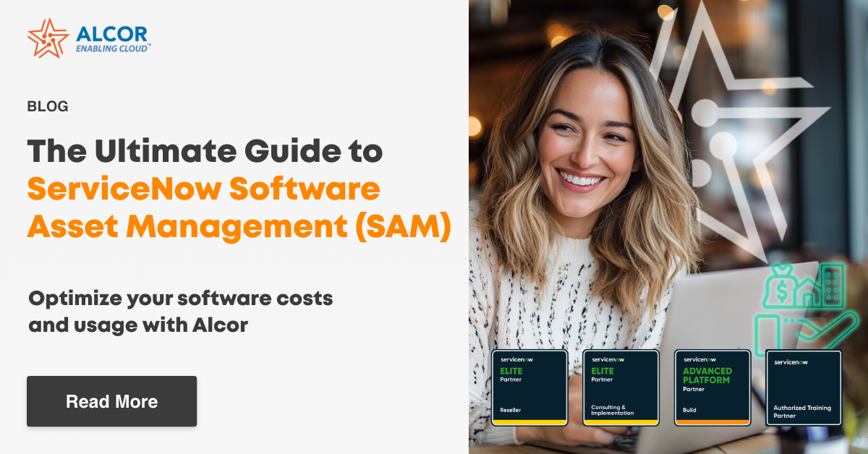
Task: Click the yellow bar under the Reseller badge
Action: pos(529,421)
